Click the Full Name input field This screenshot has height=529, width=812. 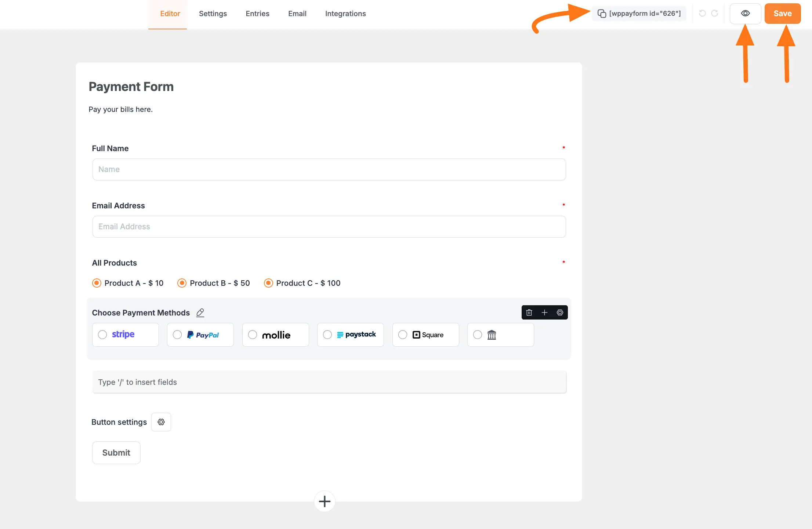click(329, 169)
